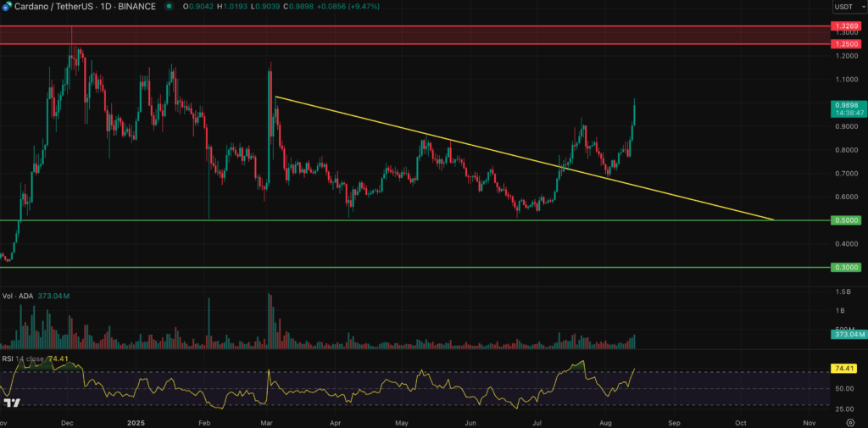Click the 2025 label on time axis
The height and width of the screenshot is (428, 868).
pos(136,422)
